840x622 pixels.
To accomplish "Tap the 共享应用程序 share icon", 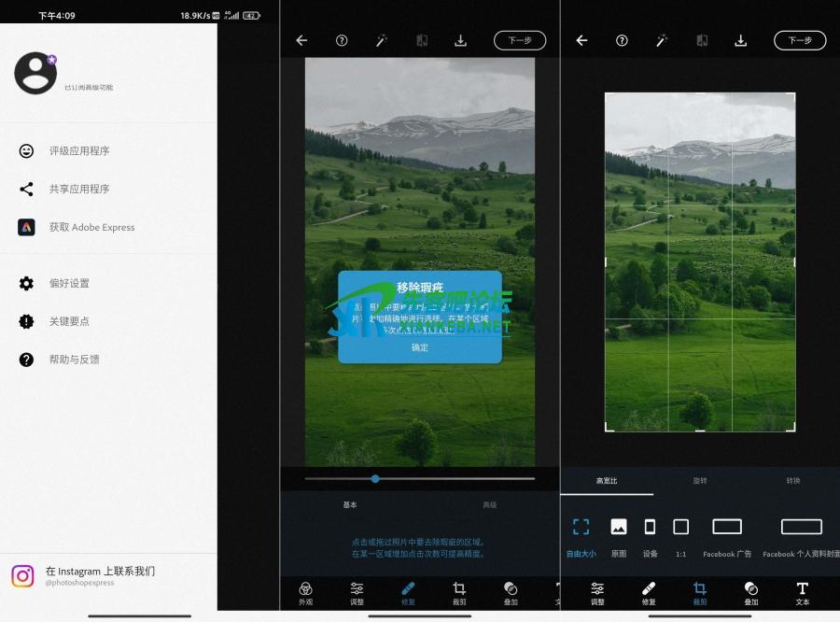I will pyautogui.click(x=26, y=189).
